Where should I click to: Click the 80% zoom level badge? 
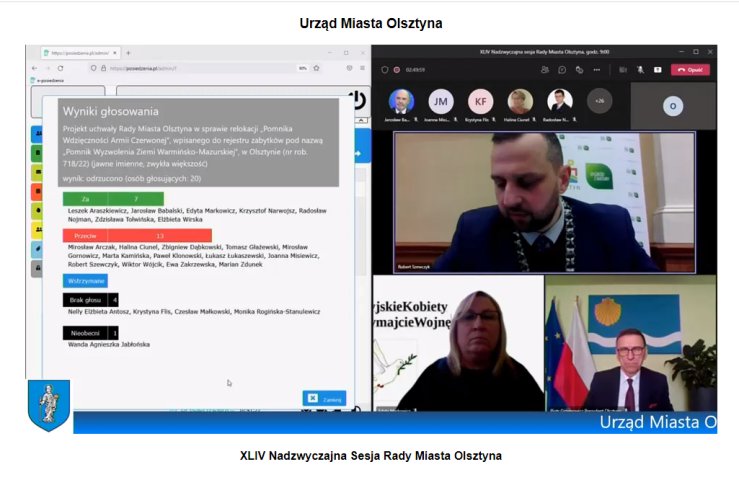tap(303, 68)
